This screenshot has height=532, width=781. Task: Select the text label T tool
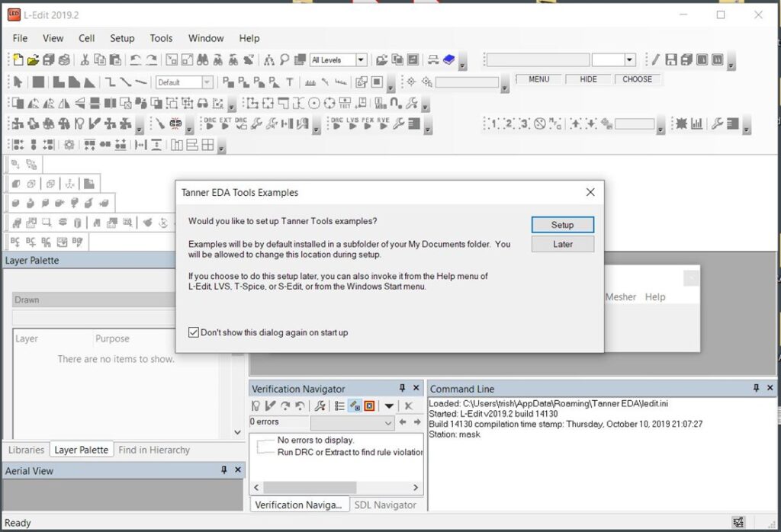[x=289, y=82]
